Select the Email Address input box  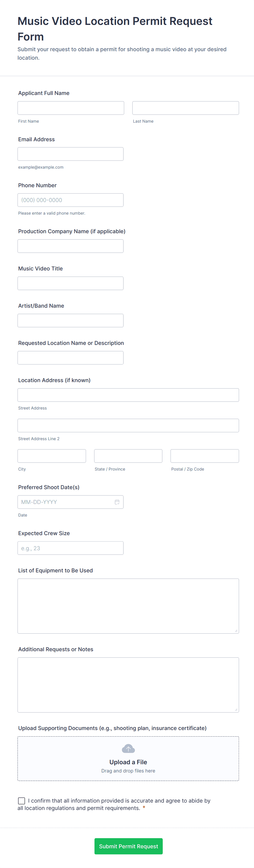point(71,154)
